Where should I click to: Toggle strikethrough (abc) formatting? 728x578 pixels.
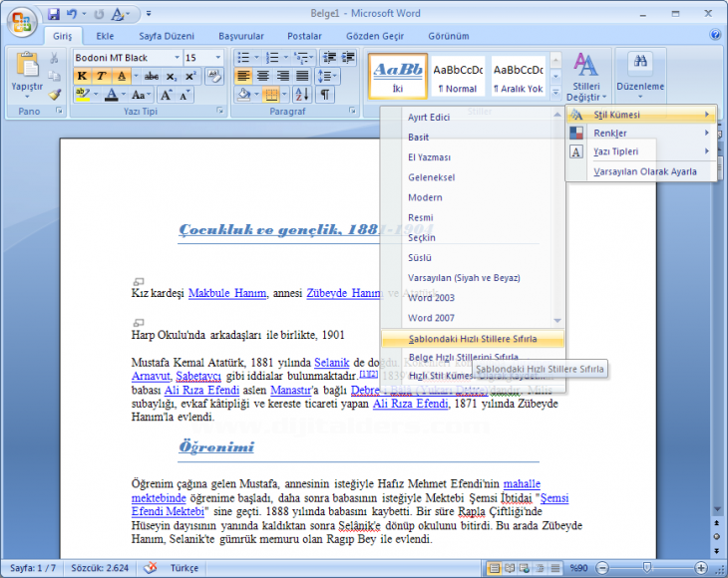coord(152,77)
